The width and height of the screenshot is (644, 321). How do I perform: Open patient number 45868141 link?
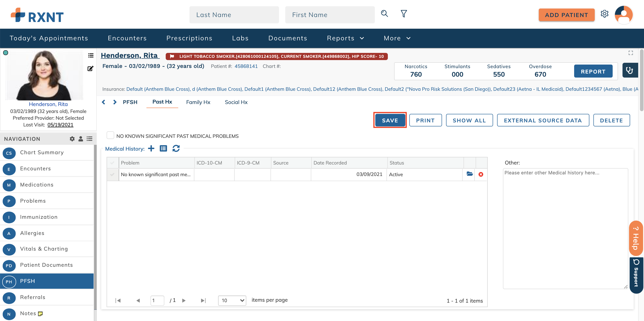tap(246, 66)
